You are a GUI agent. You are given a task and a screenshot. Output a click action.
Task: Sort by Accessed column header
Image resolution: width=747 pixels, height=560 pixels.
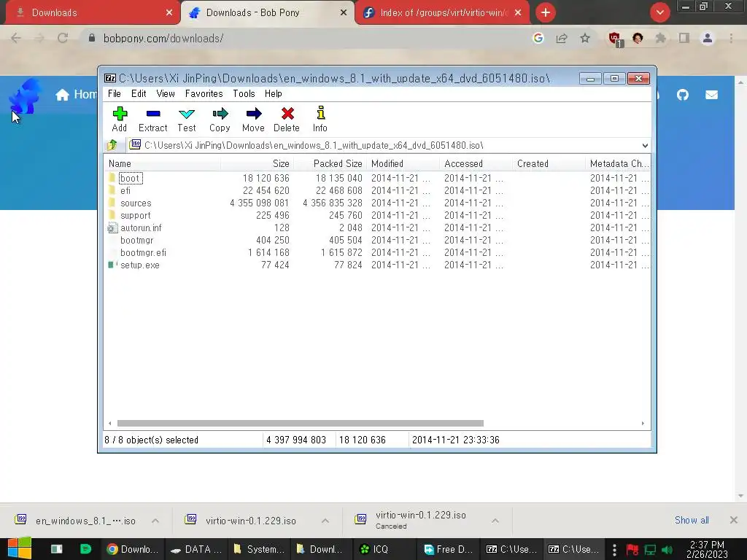(x=476, y=163)
